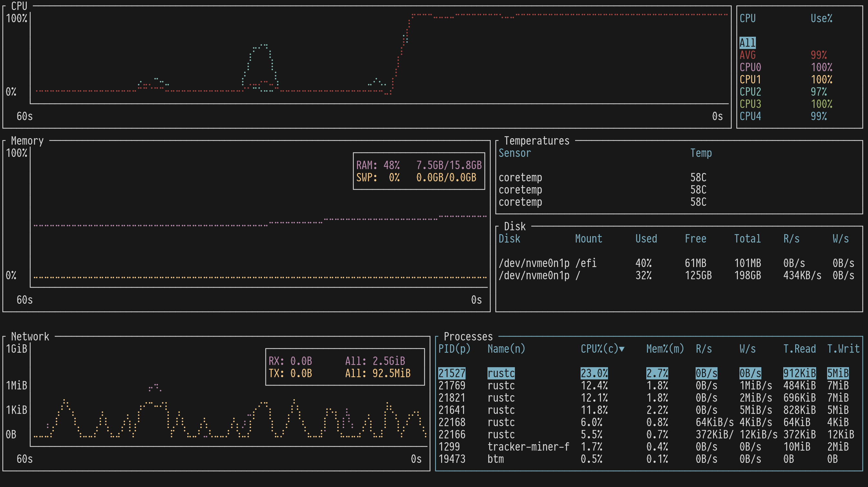The height and width of the screenshot is (487, 868).
Task: Click the 912KiB total read value
Action: pyautogui.click(x=799, y=373)
